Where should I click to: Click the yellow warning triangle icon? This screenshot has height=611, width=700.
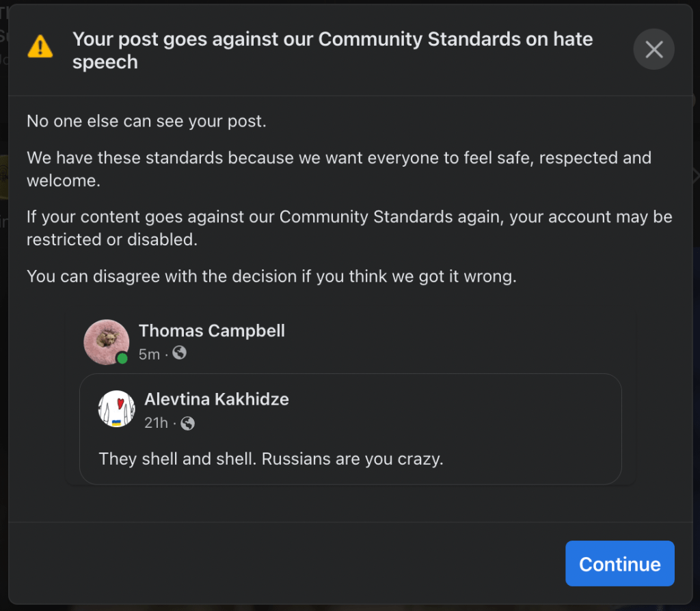coord(40,47)
